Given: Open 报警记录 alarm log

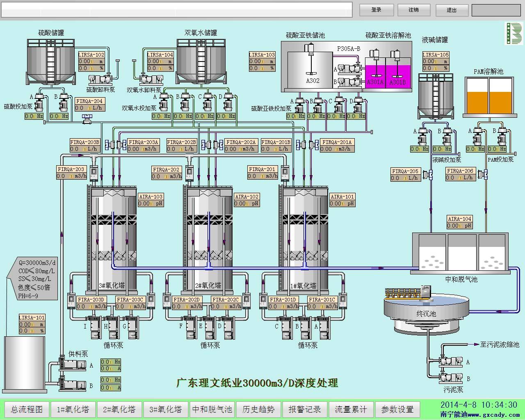Looking at the screenshot, I should (305, 409).
